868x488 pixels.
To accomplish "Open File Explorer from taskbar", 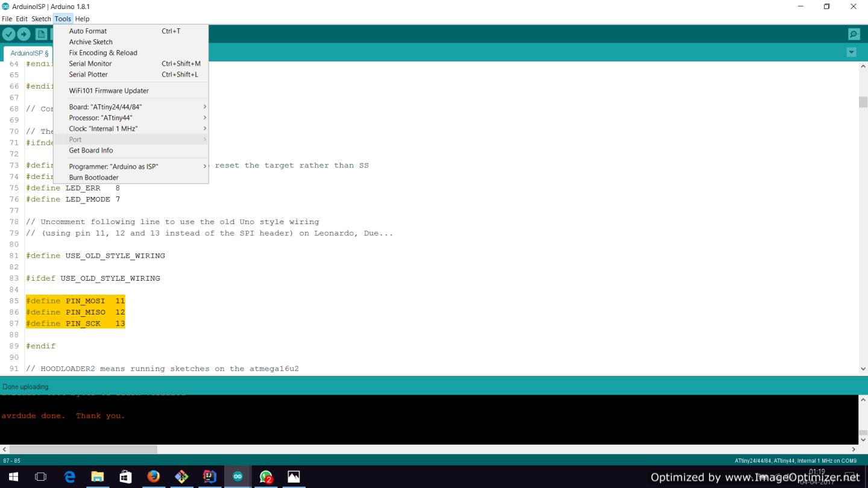I will 97,477.
